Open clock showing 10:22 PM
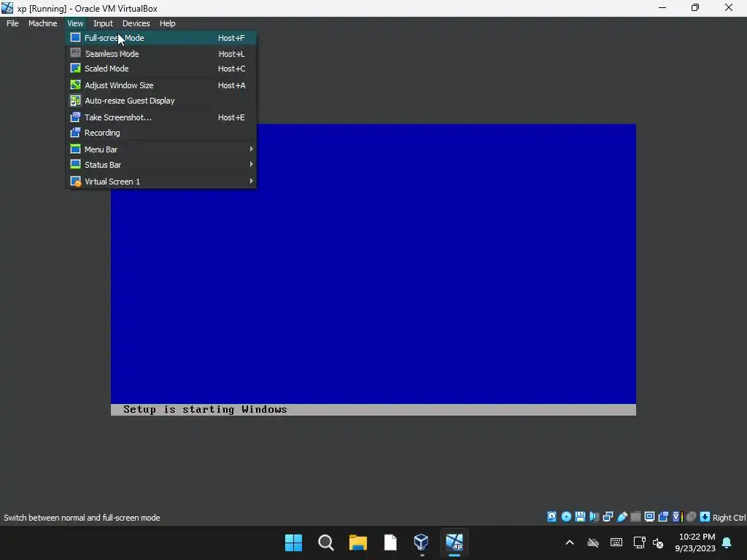 pos(695,542)
